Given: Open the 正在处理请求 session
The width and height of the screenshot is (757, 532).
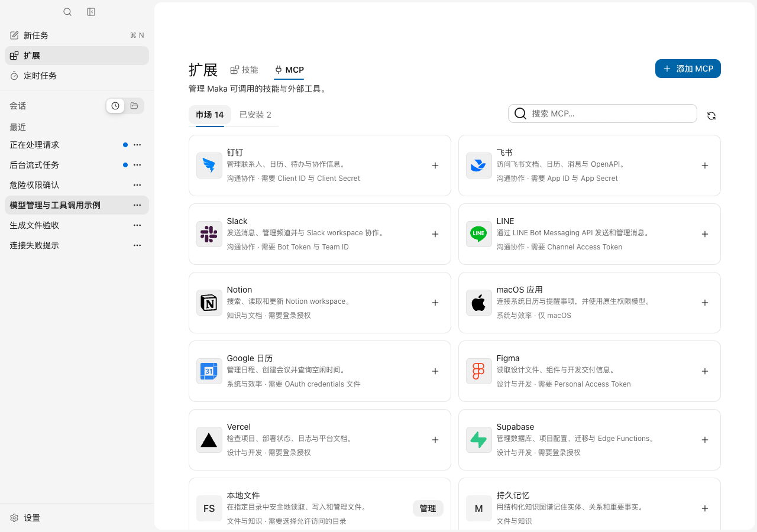Looking at the screenshot, I should [x=34, y=145].
